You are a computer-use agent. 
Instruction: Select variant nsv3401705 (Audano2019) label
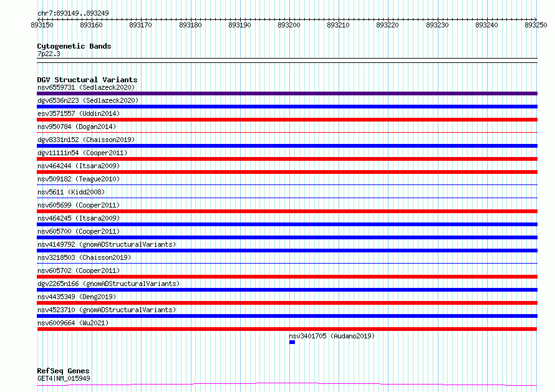(332, 336)
